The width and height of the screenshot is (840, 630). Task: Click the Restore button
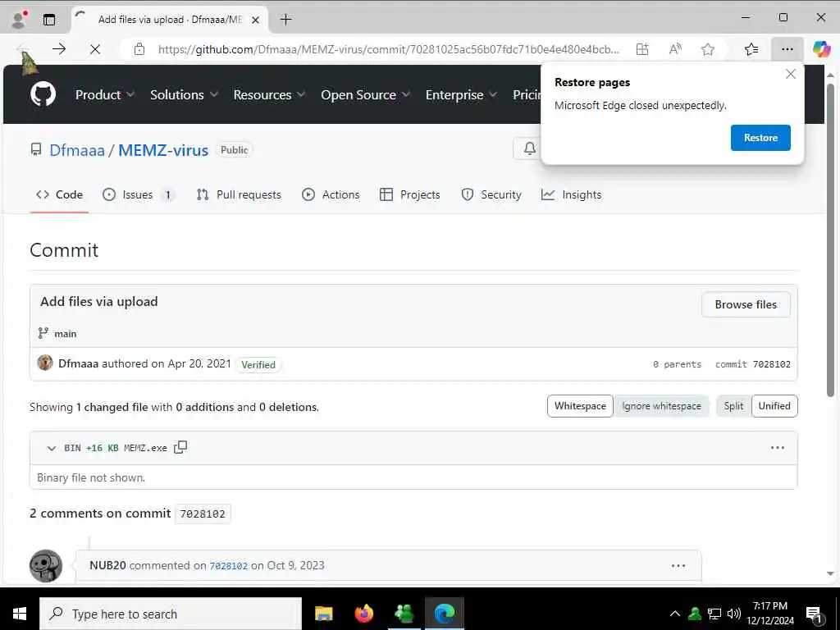[x=760, y=138]
